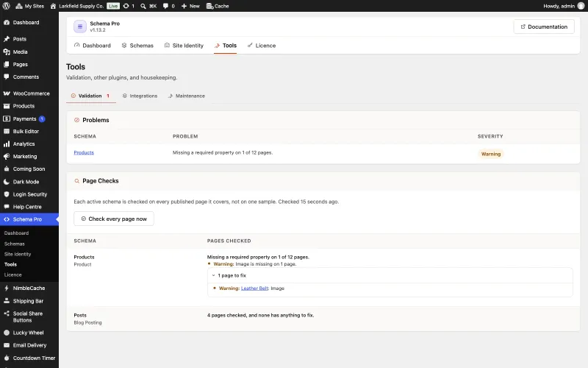Open the Schemas submenu item in sidebar
Image resolution: width=588 pixels, height=368 pixels.
click(14, 244)
